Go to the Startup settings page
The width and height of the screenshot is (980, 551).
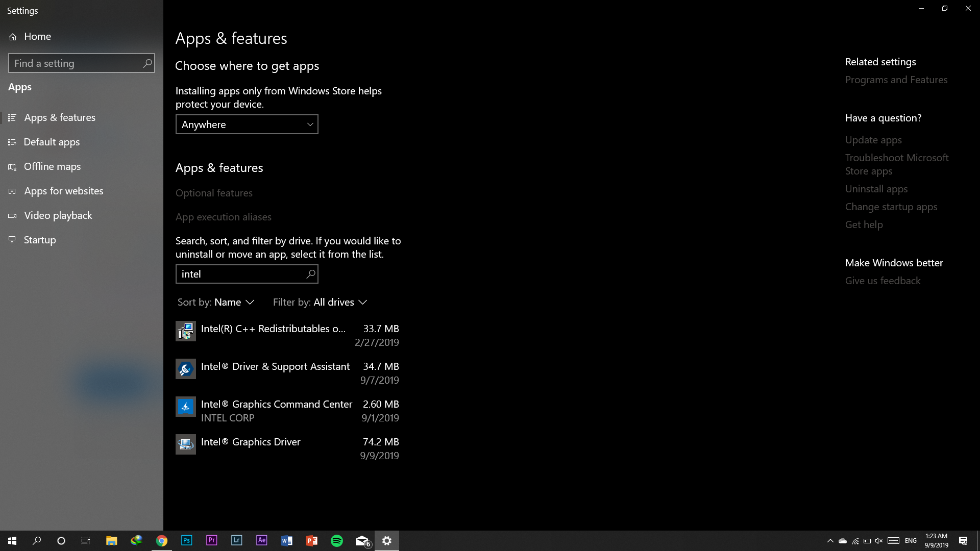40,240
